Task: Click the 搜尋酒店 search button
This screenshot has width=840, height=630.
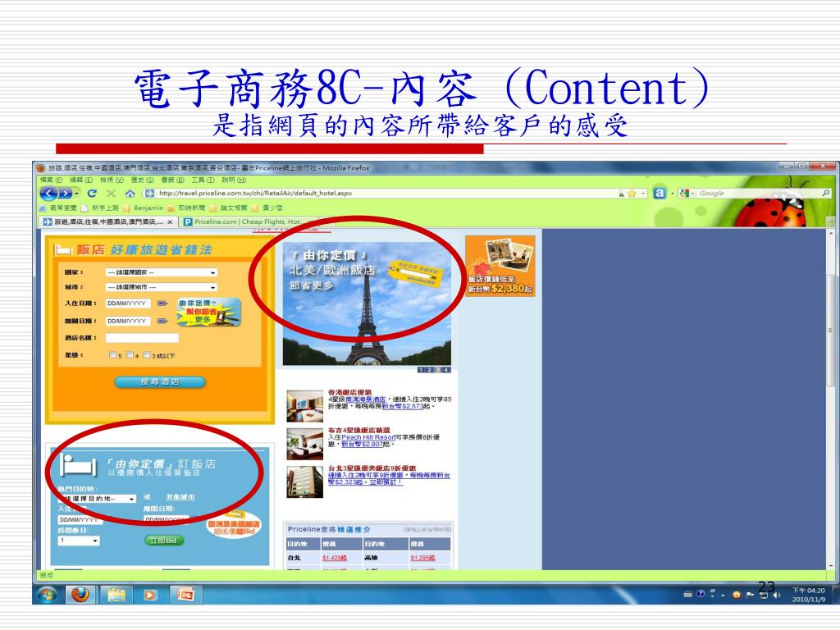Action: (x=160, y=382)
